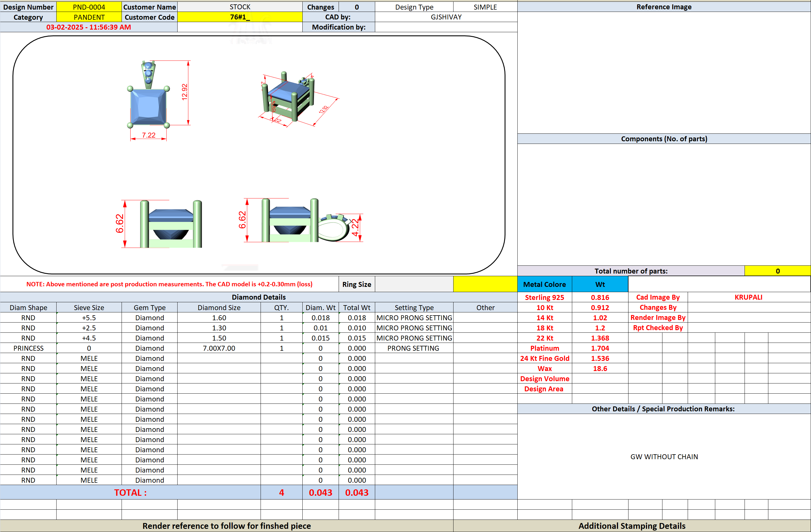
Task: Click the Sterling 925 metal label
Action: (545, 297)
